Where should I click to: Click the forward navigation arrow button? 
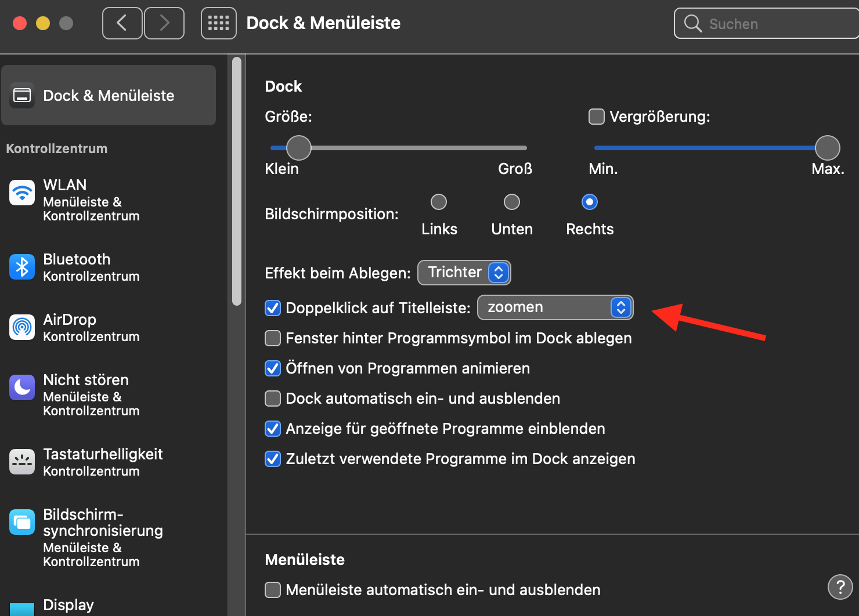(164, 23)
